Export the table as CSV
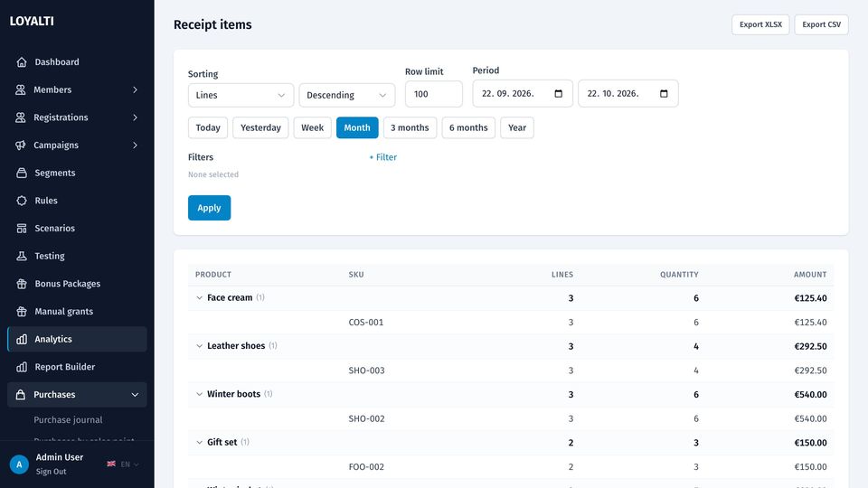The width and height of the screenshot is (868, 488). pos(822,25)
